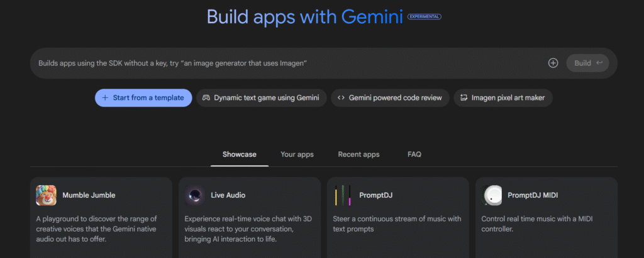
Task: Click the EXPERIMENTAL badge
Action: click(x=425, y=17)
